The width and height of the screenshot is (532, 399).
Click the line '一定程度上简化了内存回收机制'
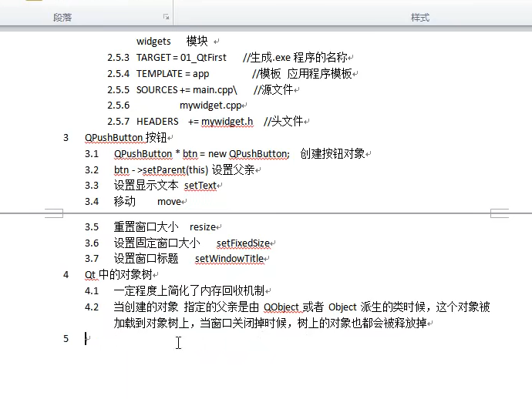tap(189, 291)
